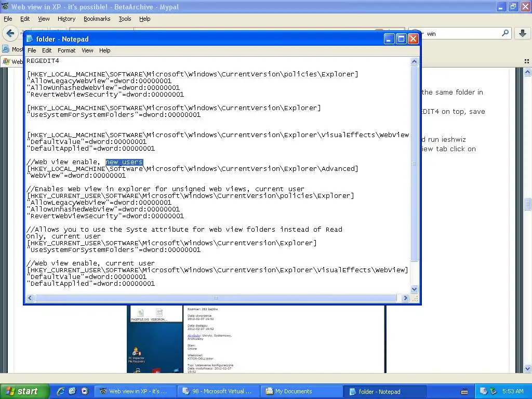Click first "AllowLegacyWebView" line
Image resolution: width=532 pixels, height=399 pixels.
[x=99, y=81]
